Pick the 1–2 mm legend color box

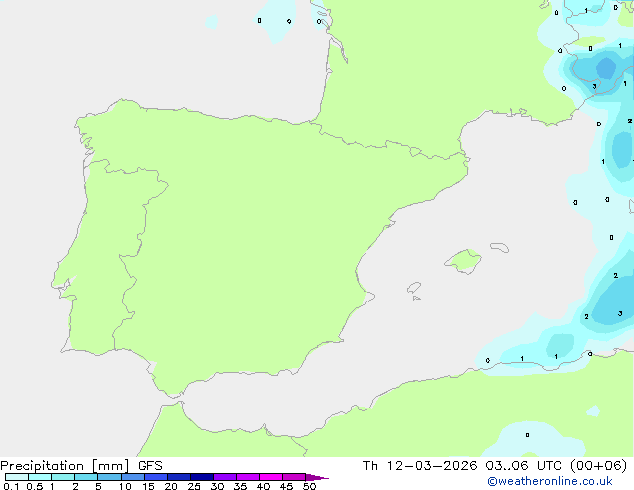tap(63, 477)
